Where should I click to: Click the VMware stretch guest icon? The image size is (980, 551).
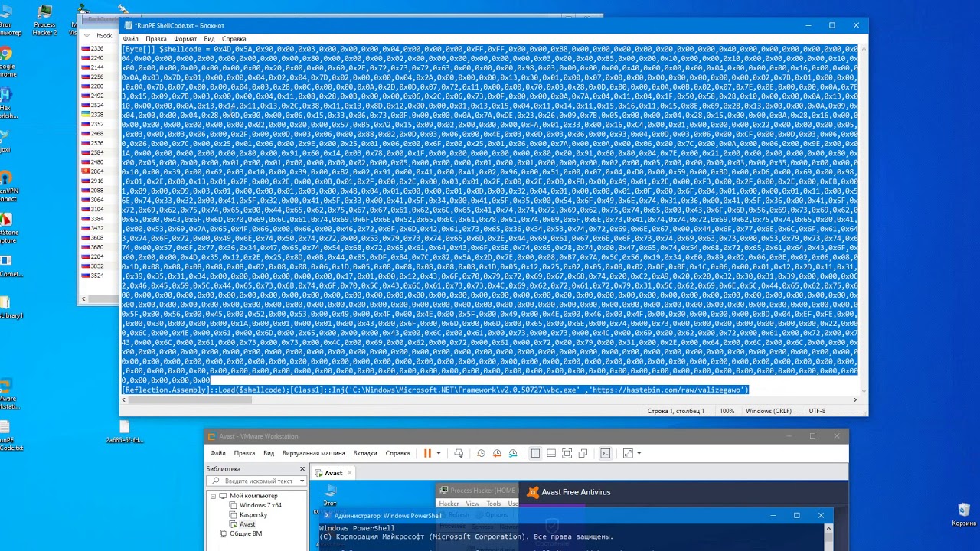point(626,453)
